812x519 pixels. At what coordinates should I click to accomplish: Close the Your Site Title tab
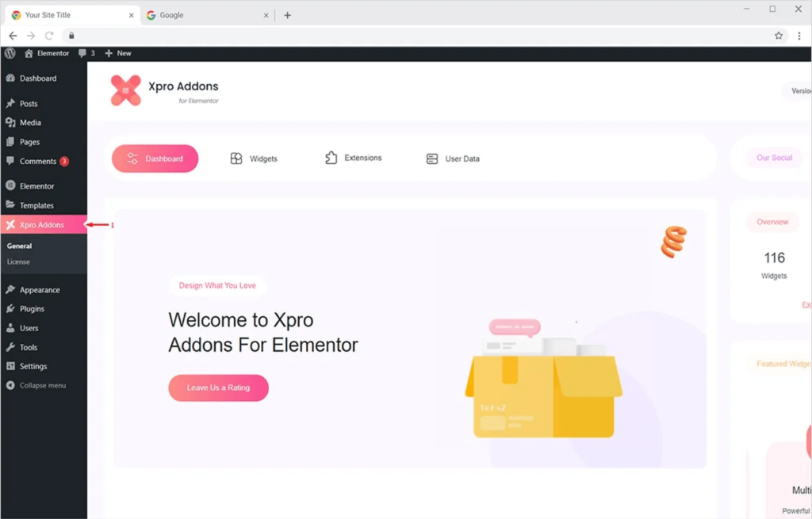pyautogui.click(x=131, y=15)
